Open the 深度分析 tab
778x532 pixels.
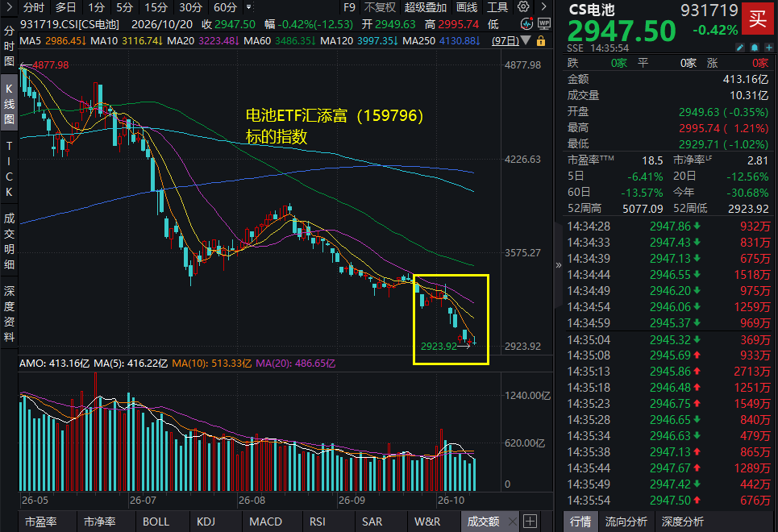(683, 522)
